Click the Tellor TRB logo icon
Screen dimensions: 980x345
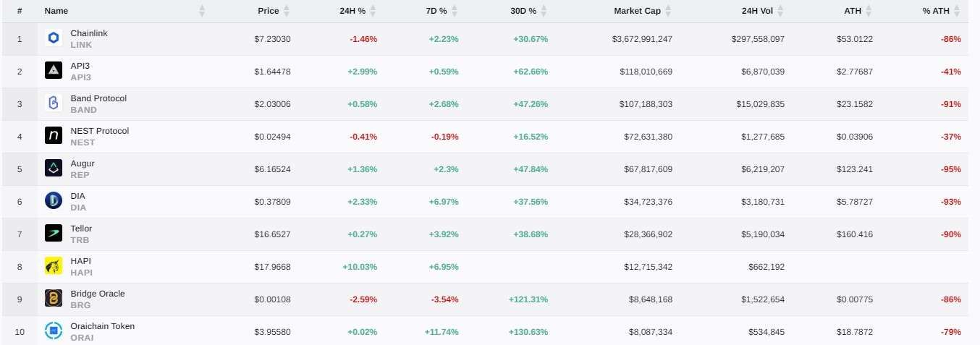(x=54, y=234)
